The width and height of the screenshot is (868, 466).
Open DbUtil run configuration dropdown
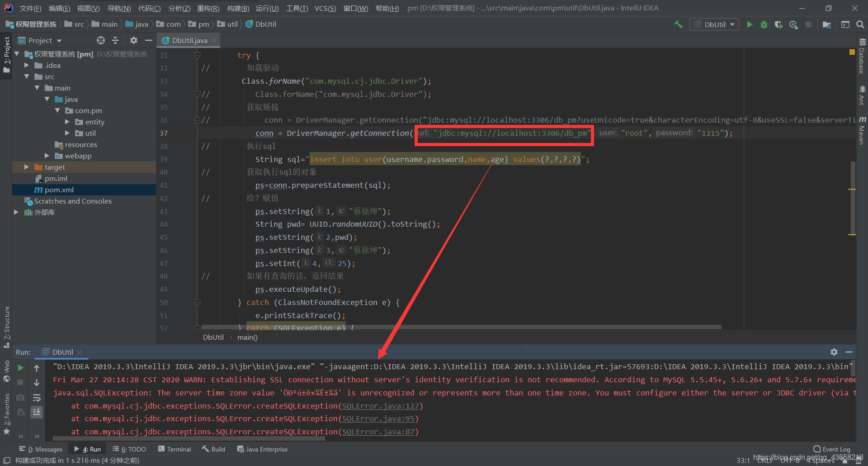coord(714,24)
